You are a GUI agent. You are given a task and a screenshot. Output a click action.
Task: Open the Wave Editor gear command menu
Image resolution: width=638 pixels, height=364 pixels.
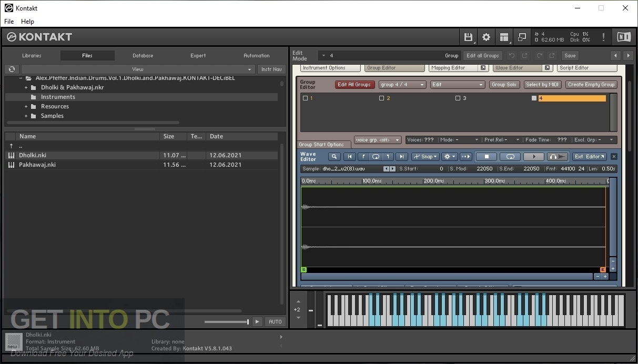click(449, 156)
